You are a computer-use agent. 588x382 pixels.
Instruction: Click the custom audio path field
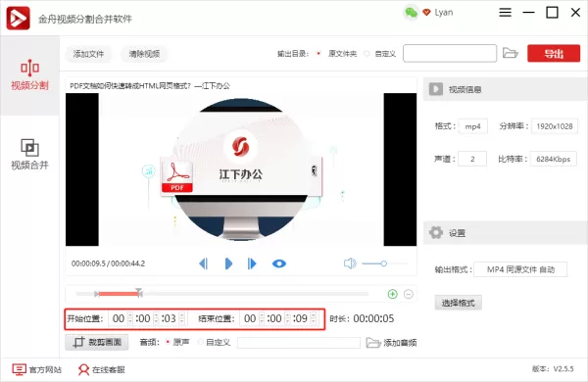point(299,343)
